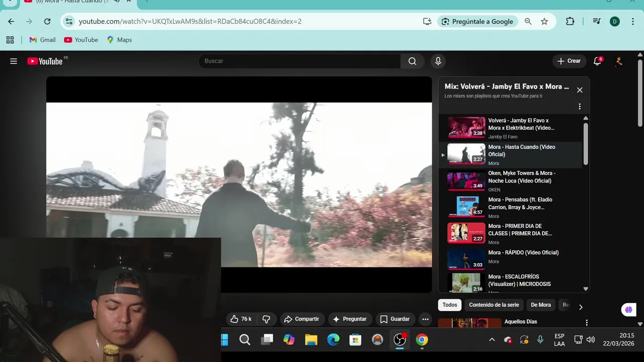Go forward in the browser
Viewport: 644px width, 362px height.
(29, 21)
